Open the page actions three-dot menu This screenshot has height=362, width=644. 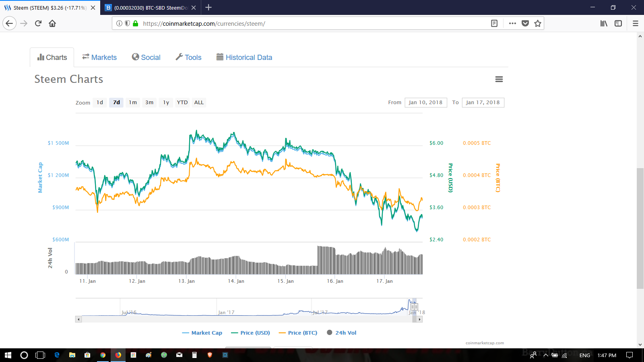pos(512,23)
